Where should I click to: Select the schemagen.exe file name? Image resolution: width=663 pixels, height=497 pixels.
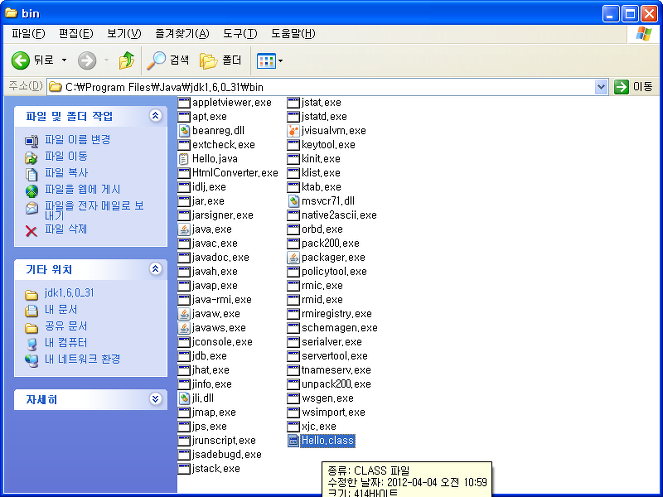339,328
